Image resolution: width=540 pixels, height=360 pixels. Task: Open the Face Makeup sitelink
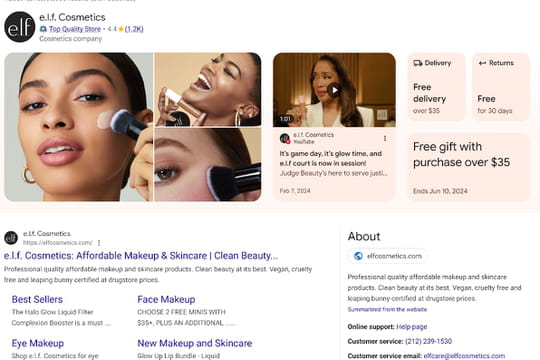[x=166, y=299]
